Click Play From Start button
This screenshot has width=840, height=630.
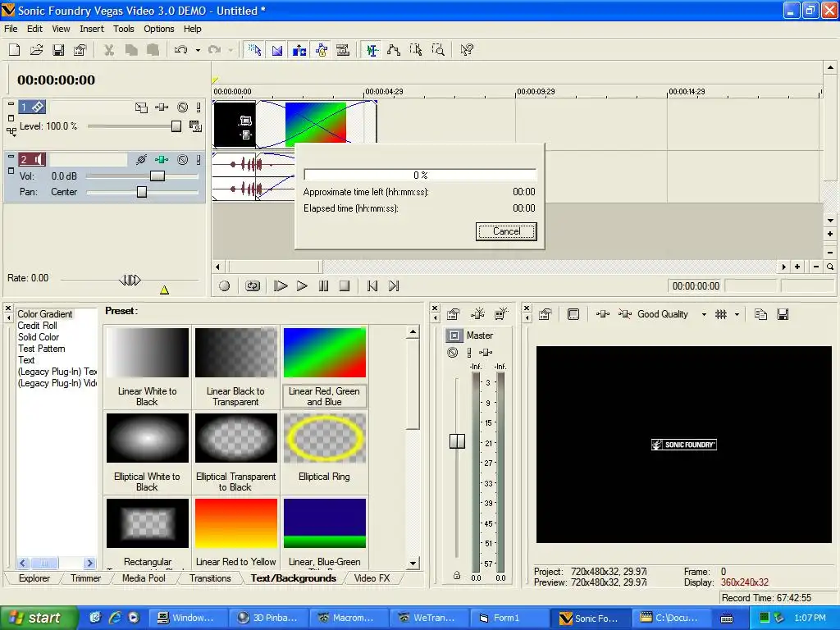(281, 286)
